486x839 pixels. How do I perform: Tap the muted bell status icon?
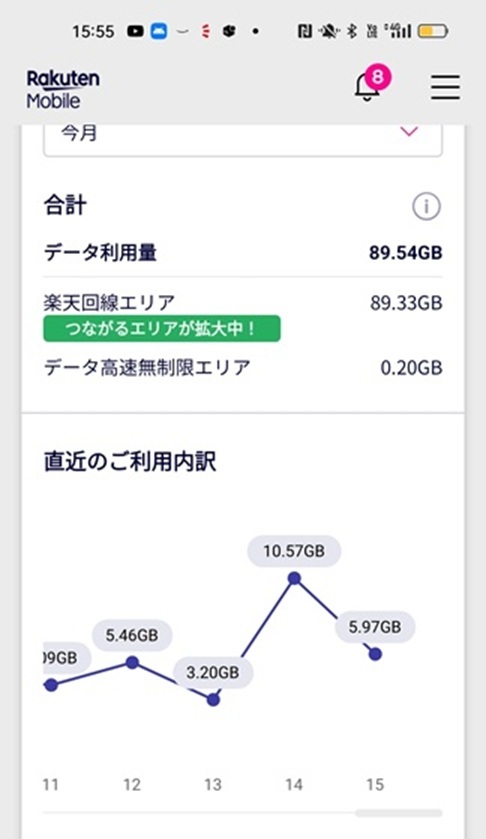328,32
